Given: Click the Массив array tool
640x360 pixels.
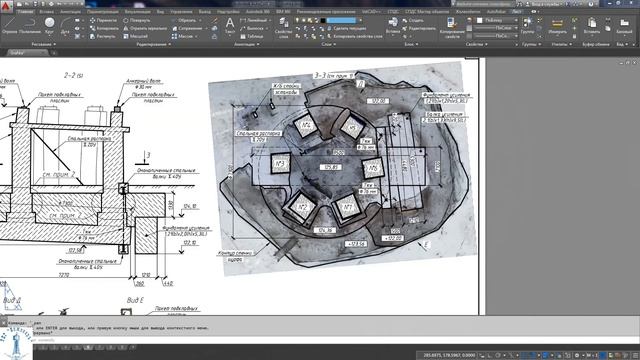Looking at the screenshot, I should [182, 36].
